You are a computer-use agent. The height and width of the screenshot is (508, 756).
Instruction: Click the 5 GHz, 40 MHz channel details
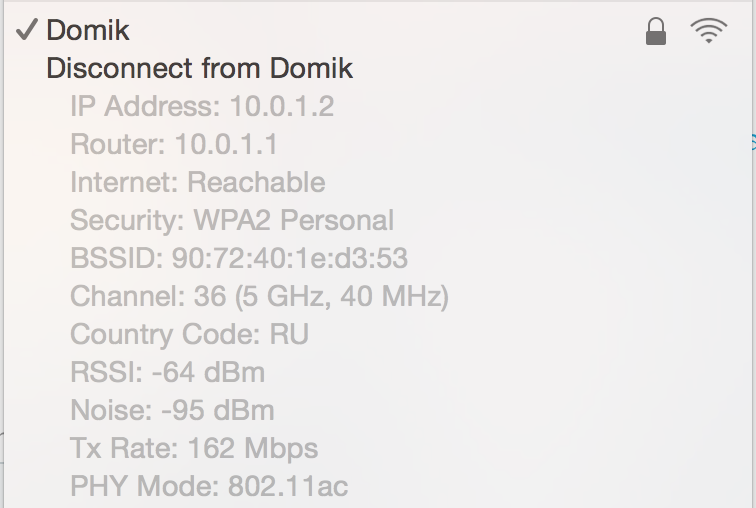pos(342,296)
